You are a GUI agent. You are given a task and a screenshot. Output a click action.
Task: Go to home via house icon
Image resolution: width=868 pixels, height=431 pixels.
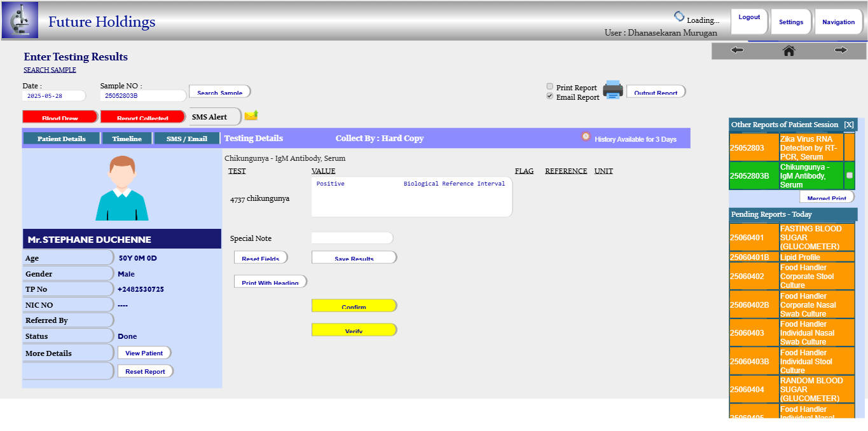coord(789,51)
